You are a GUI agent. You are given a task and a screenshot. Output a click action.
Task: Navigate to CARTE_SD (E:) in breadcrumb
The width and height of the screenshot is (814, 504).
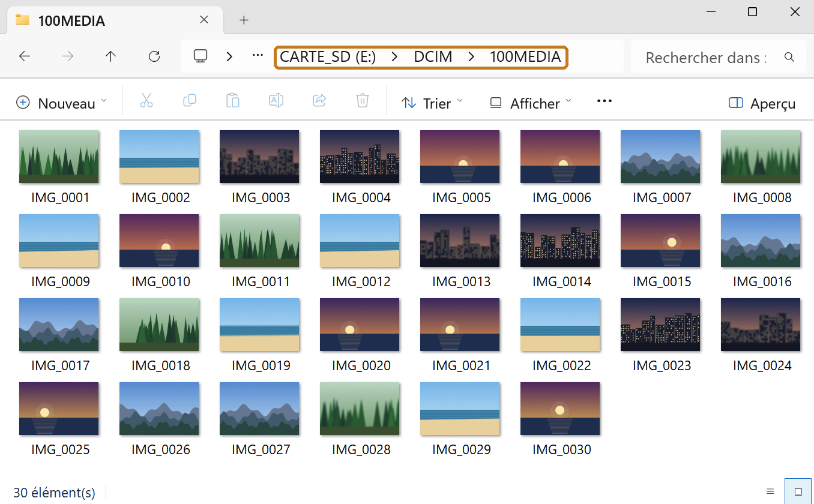click(x=328, y=57)
